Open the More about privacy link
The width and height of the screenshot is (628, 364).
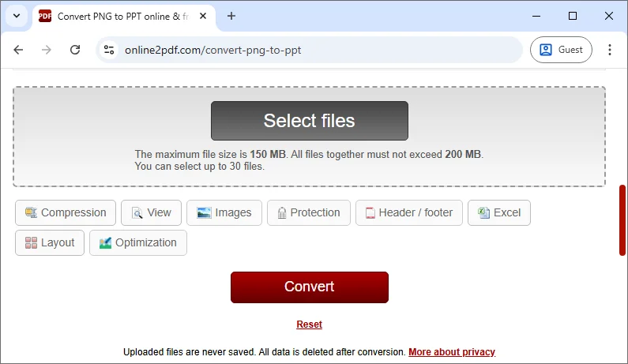tap(451, 352)
